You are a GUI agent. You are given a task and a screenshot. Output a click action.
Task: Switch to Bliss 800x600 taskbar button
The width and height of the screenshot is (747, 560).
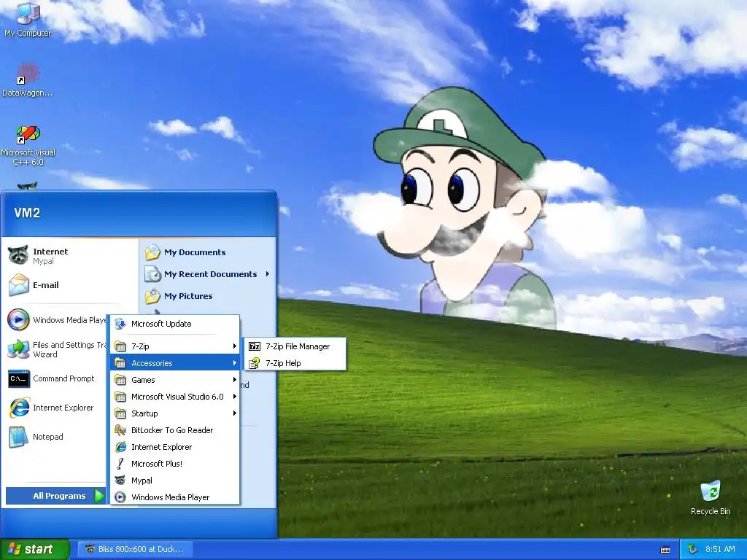[x=135, y=549]
